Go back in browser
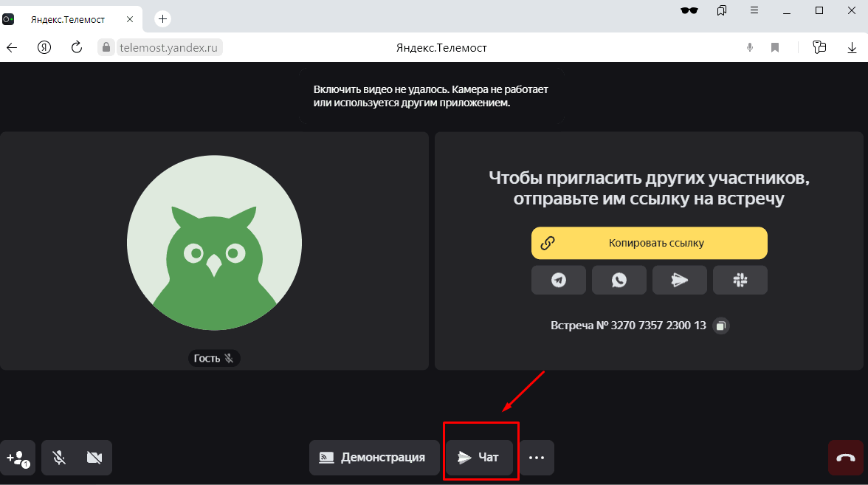The width and height of the screenshot is (868, 485). [x=12, y=47]
